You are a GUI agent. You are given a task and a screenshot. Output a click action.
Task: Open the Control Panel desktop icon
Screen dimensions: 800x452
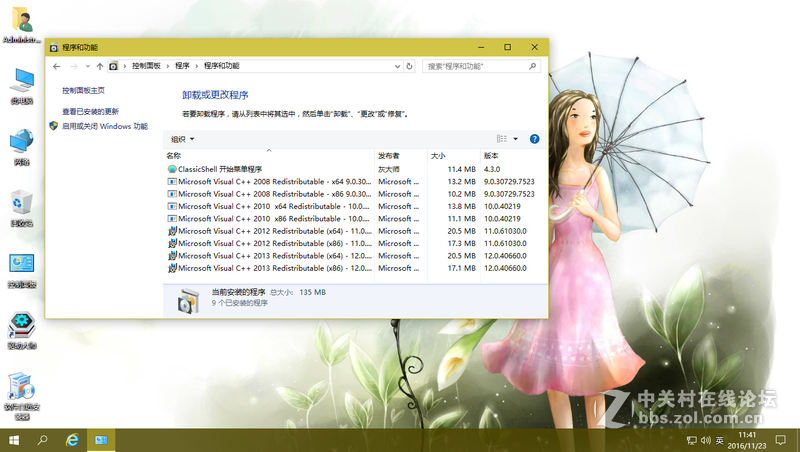(22, 270)
